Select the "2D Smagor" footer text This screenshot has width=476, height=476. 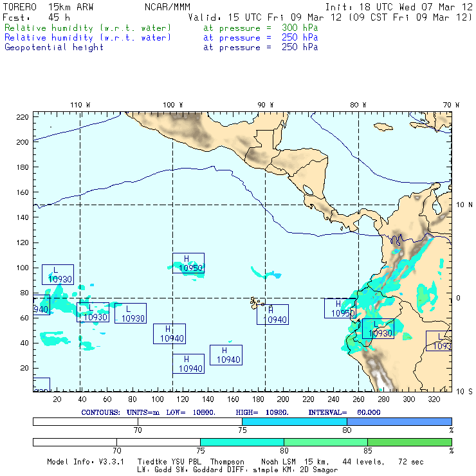point(319,470)
